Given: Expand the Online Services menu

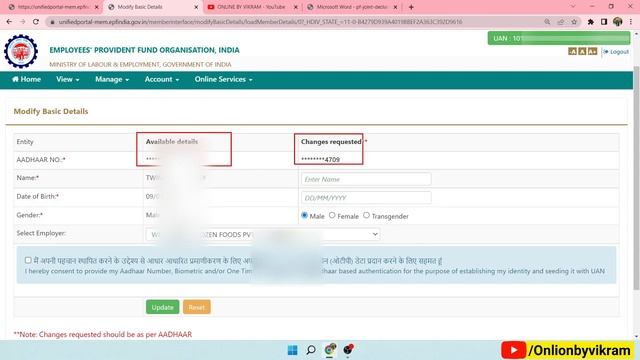Looking at the screenshot, I should tap(223, 80).
